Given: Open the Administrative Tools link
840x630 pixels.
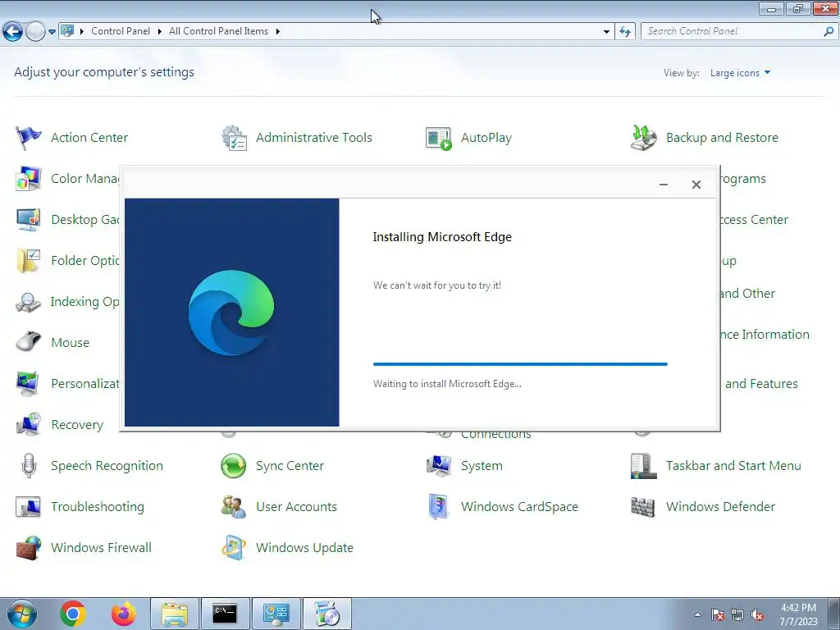Looking at the screenshot, I should pos(314,138).
